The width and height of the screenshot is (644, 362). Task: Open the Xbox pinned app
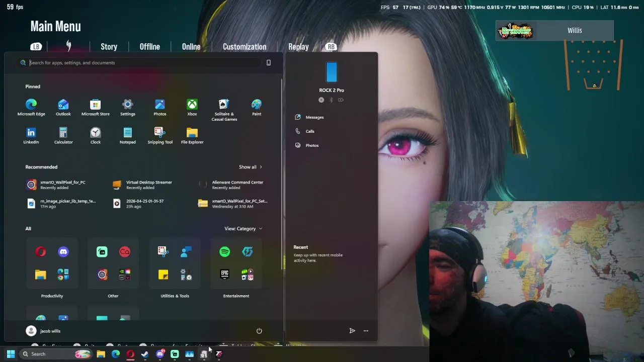(192, 108)
